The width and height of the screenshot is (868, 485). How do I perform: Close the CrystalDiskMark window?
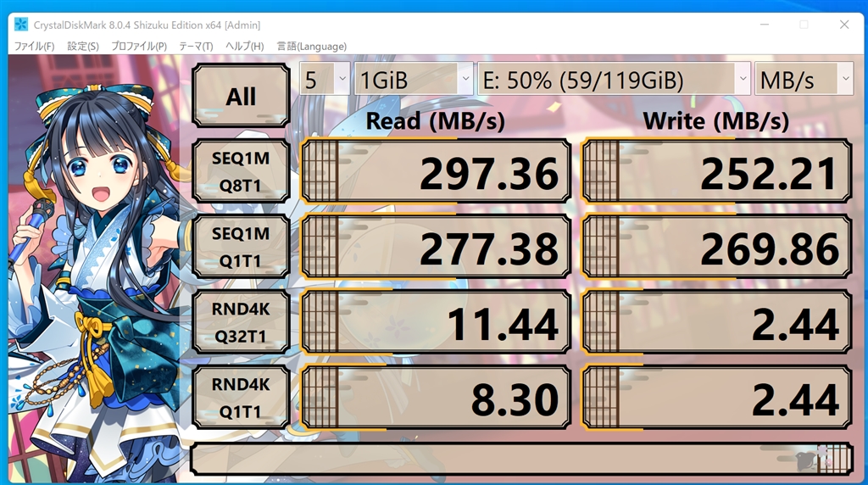coord(844,25)
